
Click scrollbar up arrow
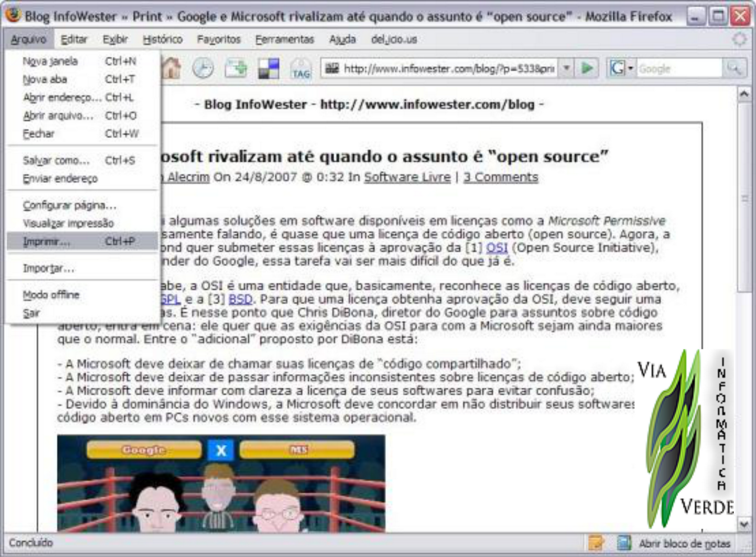744,94
